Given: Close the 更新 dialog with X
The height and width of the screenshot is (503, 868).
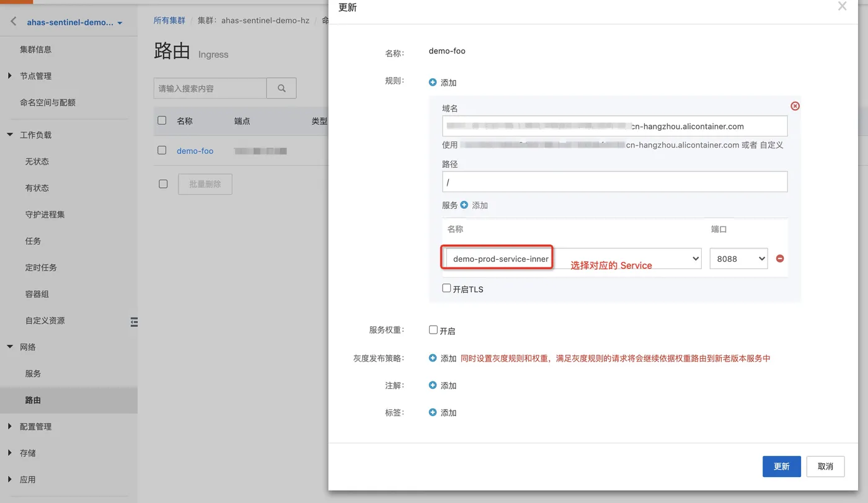Looking at the screenshot, I should point(842,6).
